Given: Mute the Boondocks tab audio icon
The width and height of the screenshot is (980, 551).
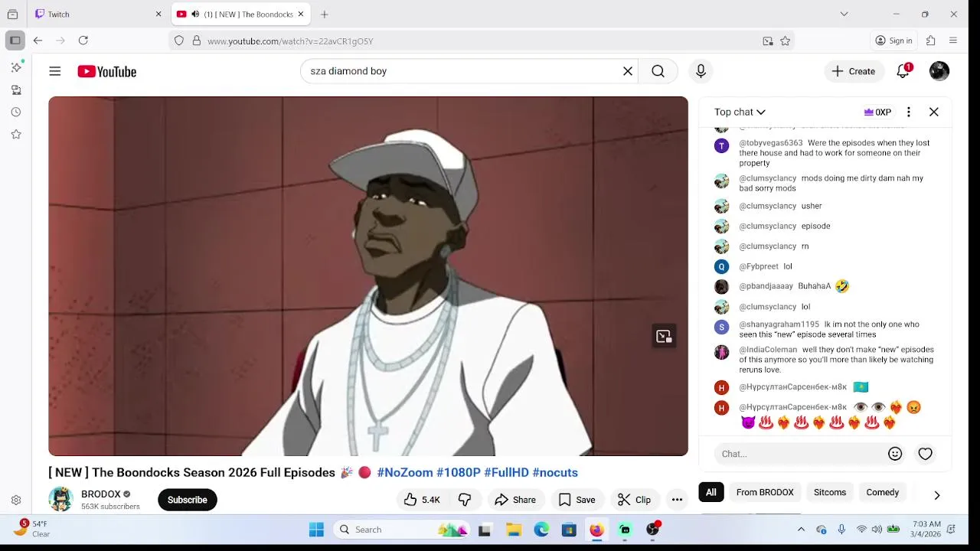Looking at the screenshot, I should tap(195, 14).
